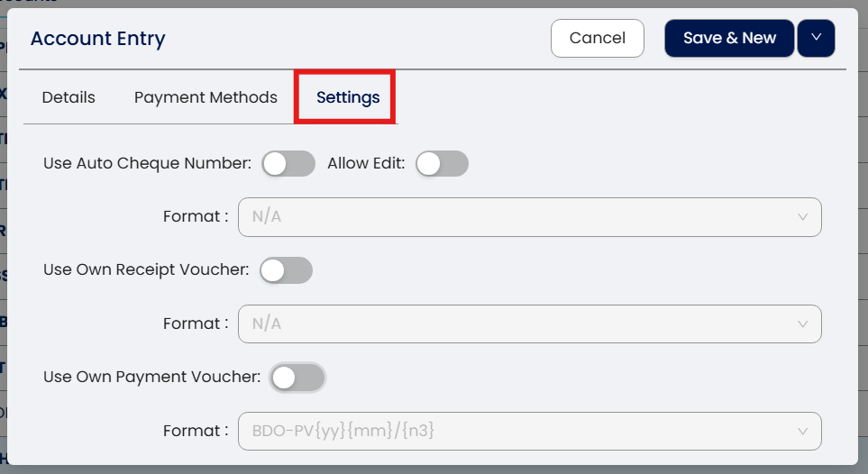Click the chevron icon in cheque Format dropdown
Viewport: 868px width, 474px height.
802,217
